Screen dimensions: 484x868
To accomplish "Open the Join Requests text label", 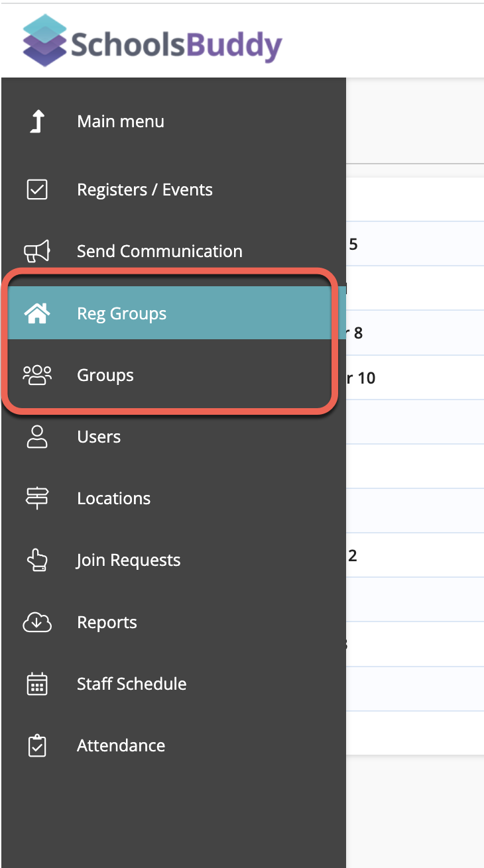I will pyautogui.click(x=128, y=561).
